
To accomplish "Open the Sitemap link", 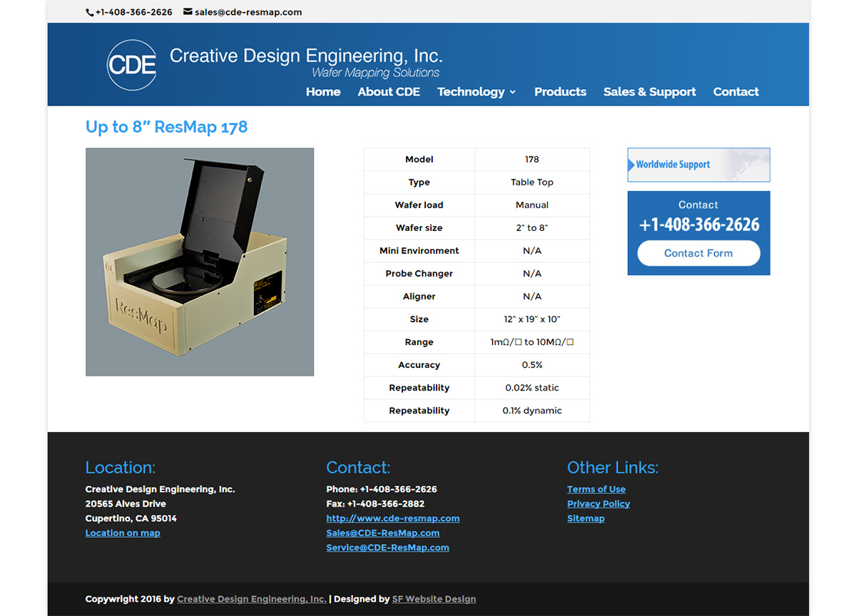I will (x=586, y=518).
